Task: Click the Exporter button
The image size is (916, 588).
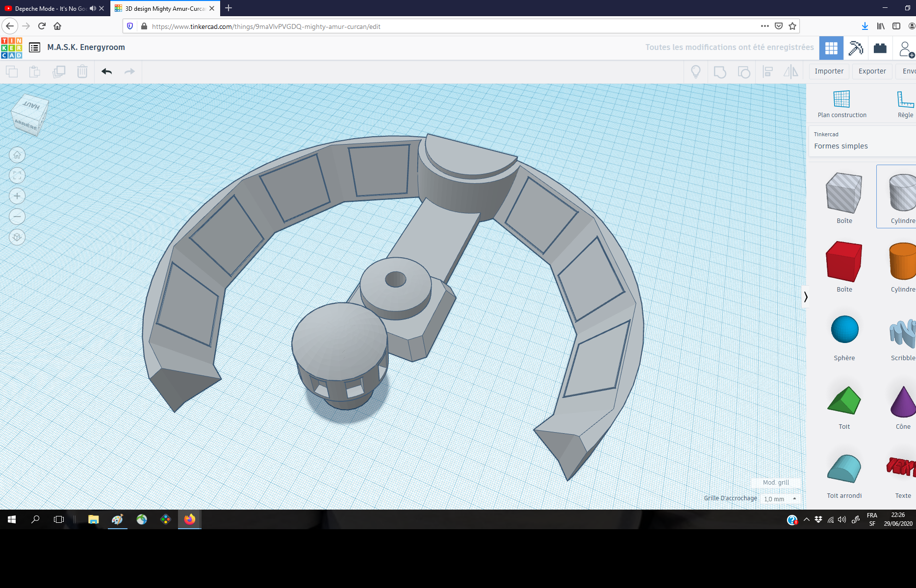Action: click(x=872, y=71)
